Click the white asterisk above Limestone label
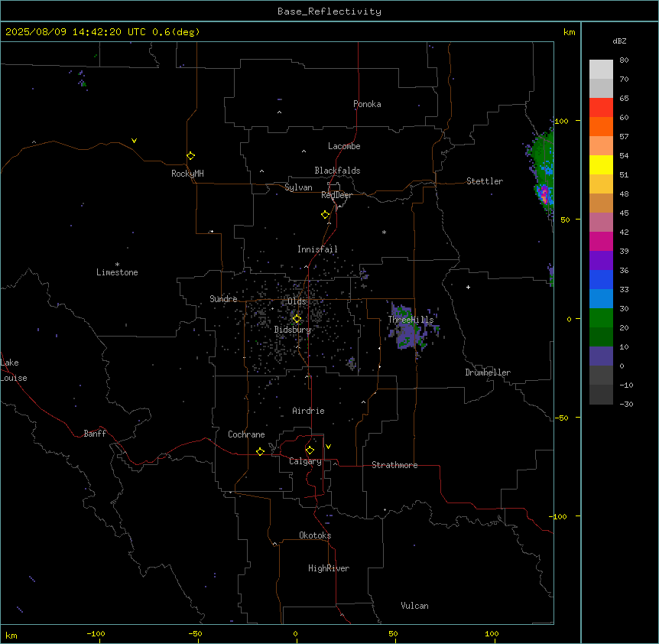 [x=117, y=265]
